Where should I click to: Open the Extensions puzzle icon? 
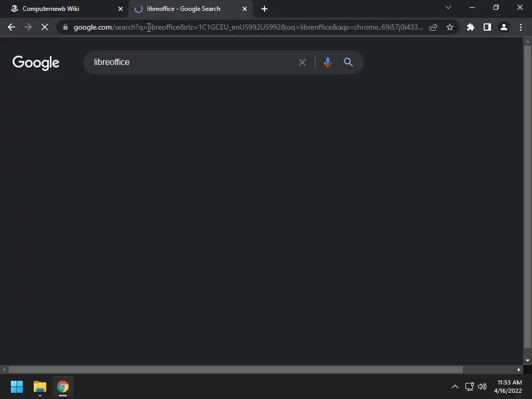(471, 27)
